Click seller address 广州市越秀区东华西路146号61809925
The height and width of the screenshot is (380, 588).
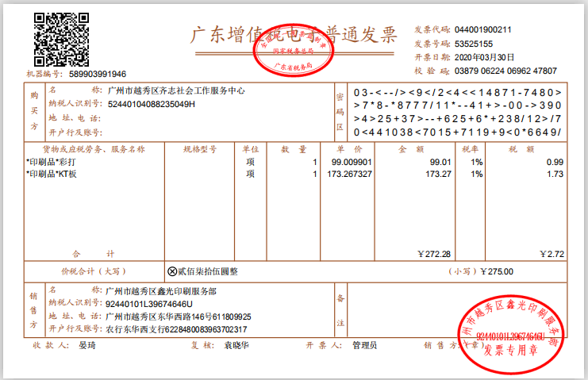click(178, 317)
